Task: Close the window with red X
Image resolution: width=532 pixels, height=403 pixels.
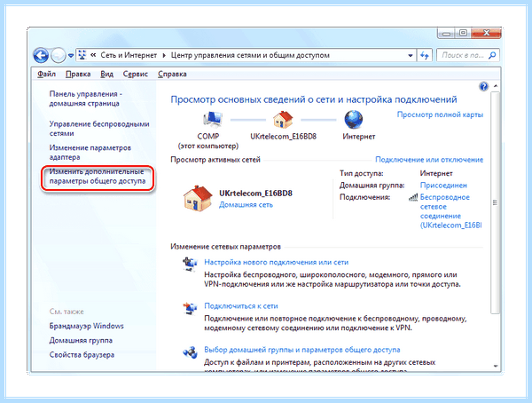Action: (486, 34)
